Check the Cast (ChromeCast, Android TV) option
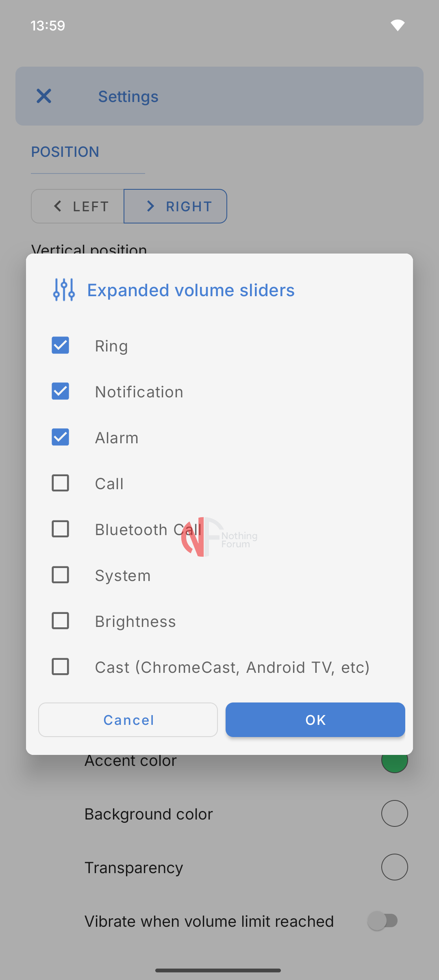Screen dimensions: 439x980 click(x=61, y=667)
